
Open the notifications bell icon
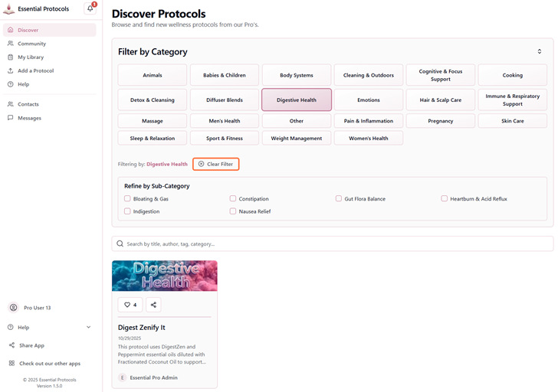90,9
